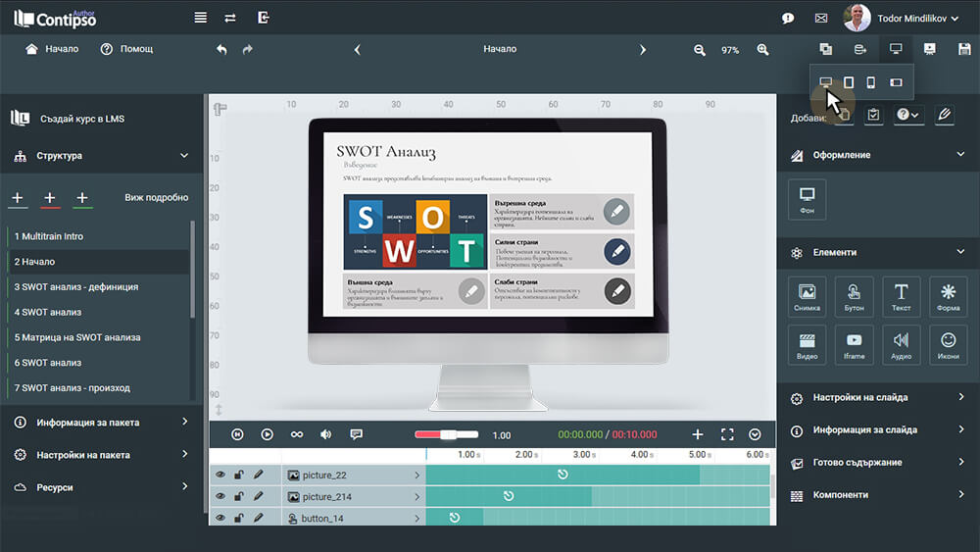Select the phone landscape device view
Viewport: 980px width, 552px height.
coord(897,82)
